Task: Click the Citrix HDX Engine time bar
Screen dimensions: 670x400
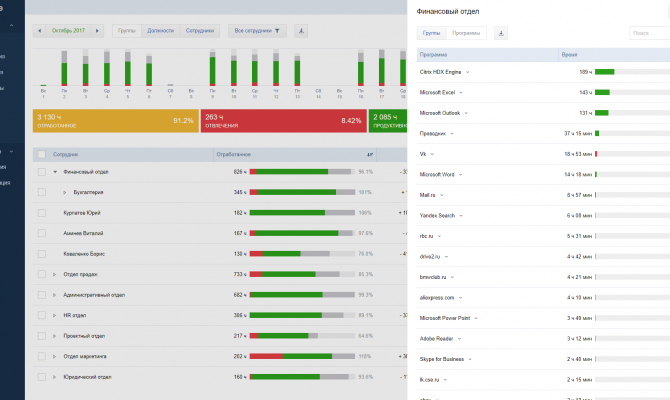Action: tap(632, 72)
